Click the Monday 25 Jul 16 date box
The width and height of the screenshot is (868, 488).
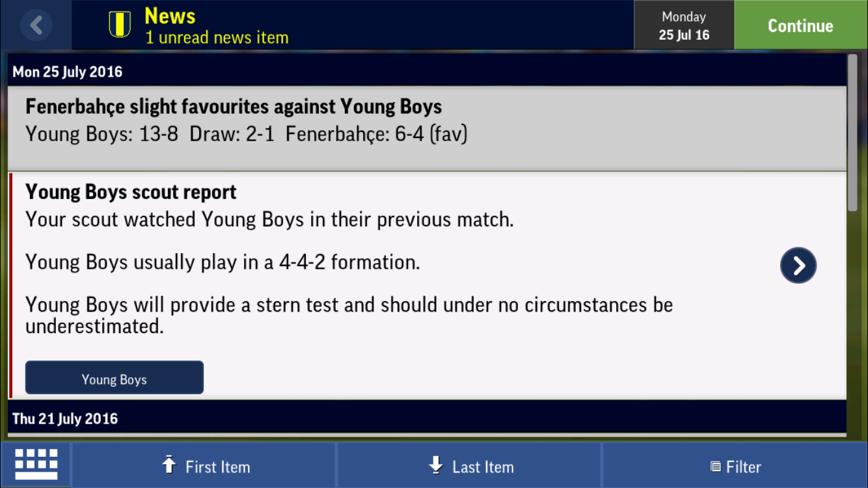point(684,25)
